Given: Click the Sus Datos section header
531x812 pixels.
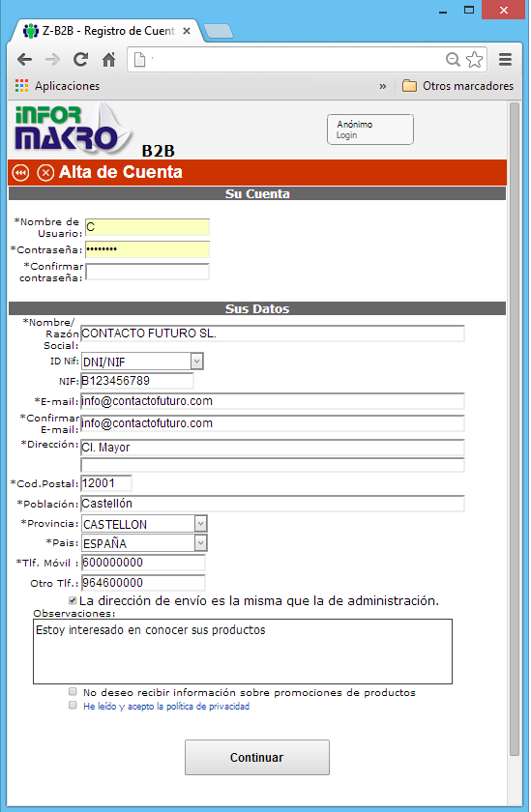Looking at the screenshot, I should tap(257, 308).
